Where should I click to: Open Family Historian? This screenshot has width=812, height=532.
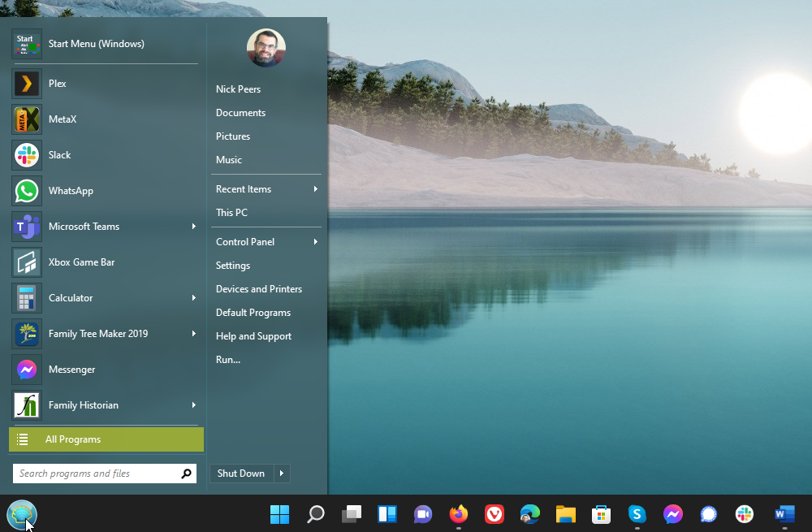pyautogui.click(x=82, y=404)
